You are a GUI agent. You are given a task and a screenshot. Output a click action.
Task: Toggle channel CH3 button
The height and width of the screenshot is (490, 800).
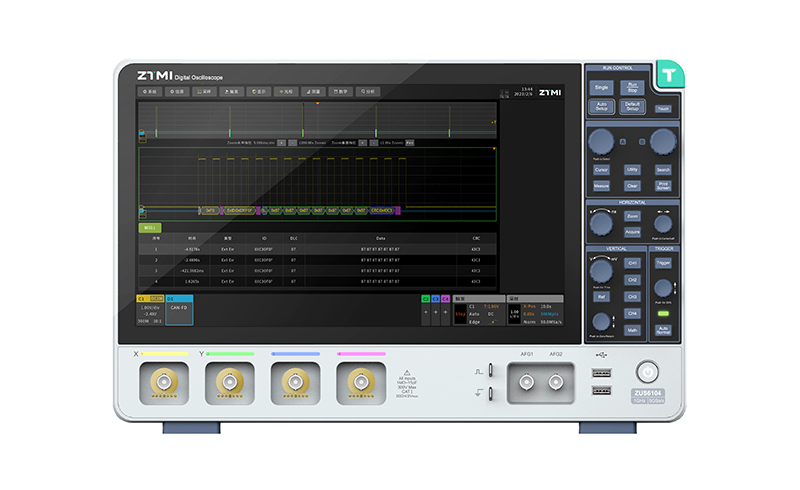tap(632, 297)
